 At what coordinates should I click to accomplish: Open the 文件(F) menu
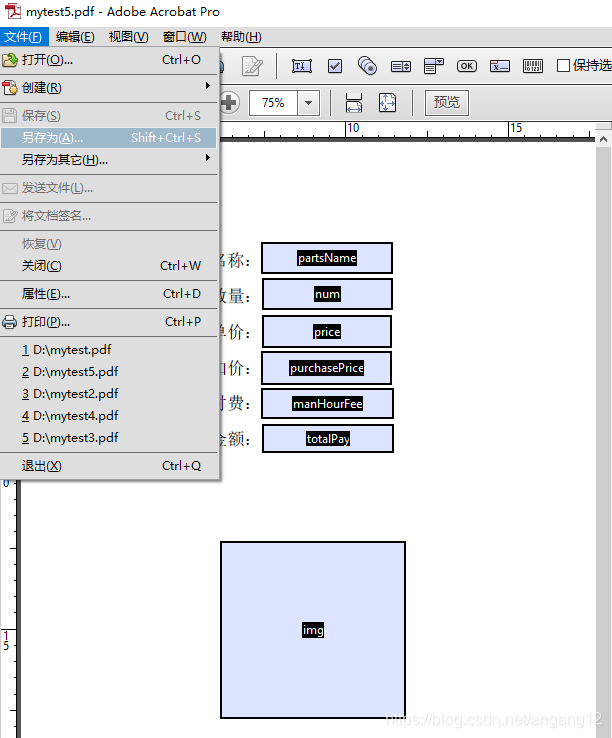coord(24,37)
